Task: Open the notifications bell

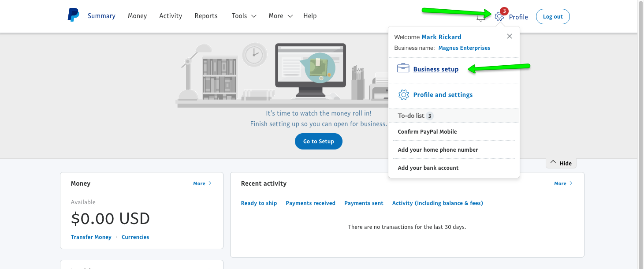Action: pyautogui.click(x=481, y=16)
